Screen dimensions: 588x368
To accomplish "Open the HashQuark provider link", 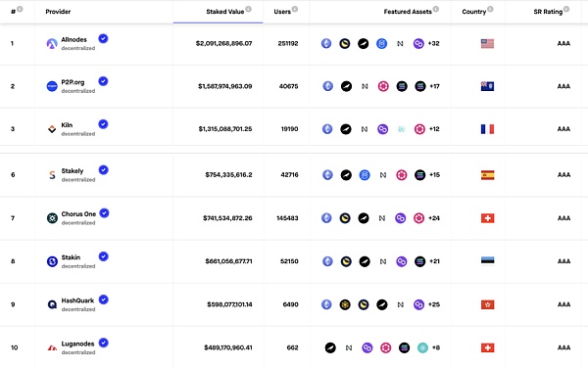I will (x=77, y=300).
